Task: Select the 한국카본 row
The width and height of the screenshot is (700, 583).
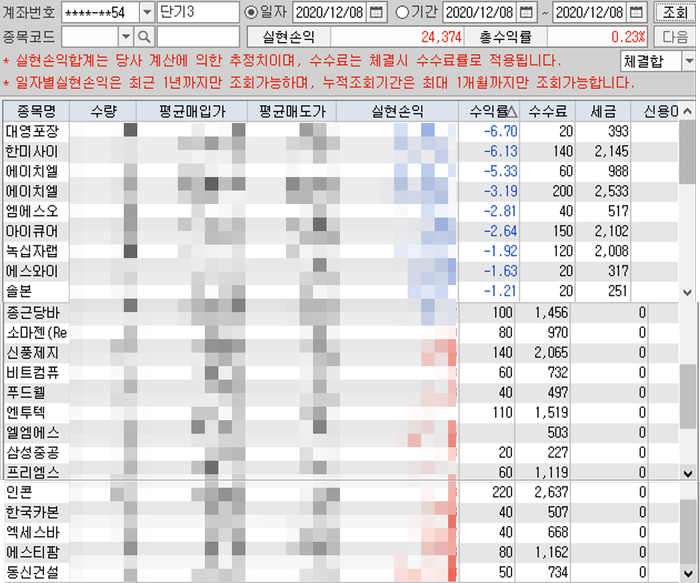Action: (341, 512)
